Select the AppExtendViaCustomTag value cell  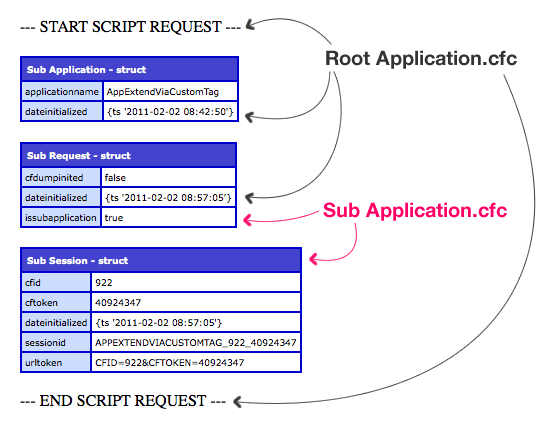[170, 92]
